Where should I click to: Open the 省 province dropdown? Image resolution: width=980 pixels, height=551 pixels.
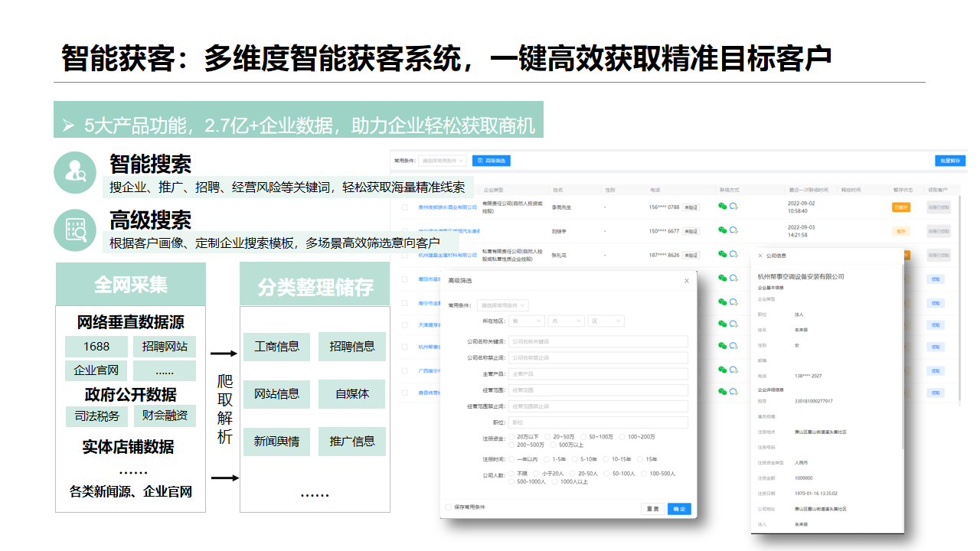click(527, 321)
